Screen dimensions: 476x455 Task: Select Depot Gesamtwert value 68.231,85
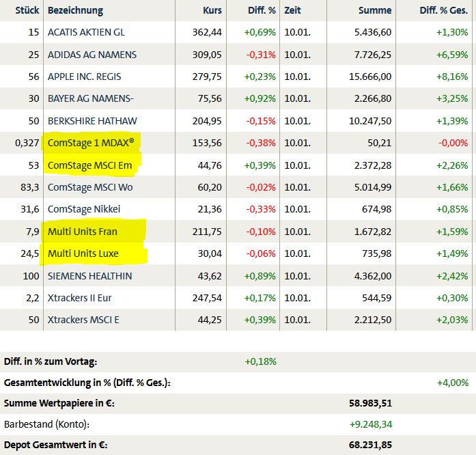pos(370,445)
